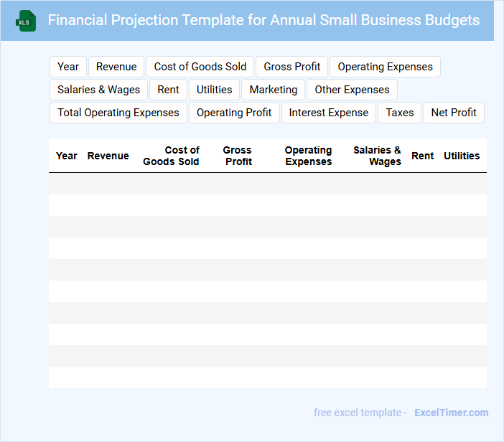Viewport: 504px width, 442px height.
Task: Select the Operating Profit tag
Action: point(234,113)
